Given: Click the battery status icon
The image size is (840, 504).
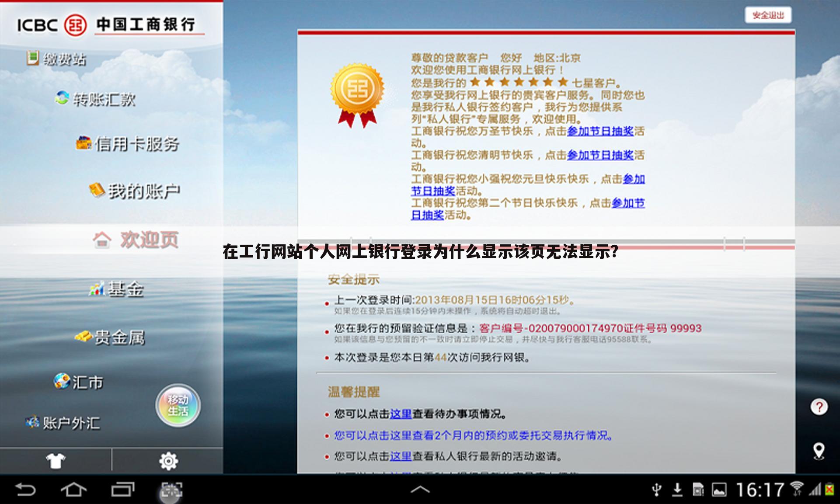Looking at the screenshot, I should click(x=829, y=489).
